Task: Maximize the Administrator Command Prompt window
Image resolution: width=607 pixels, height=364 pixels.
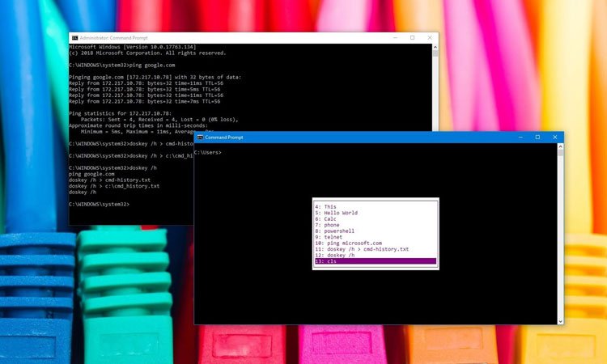Action: coord(412,38)
